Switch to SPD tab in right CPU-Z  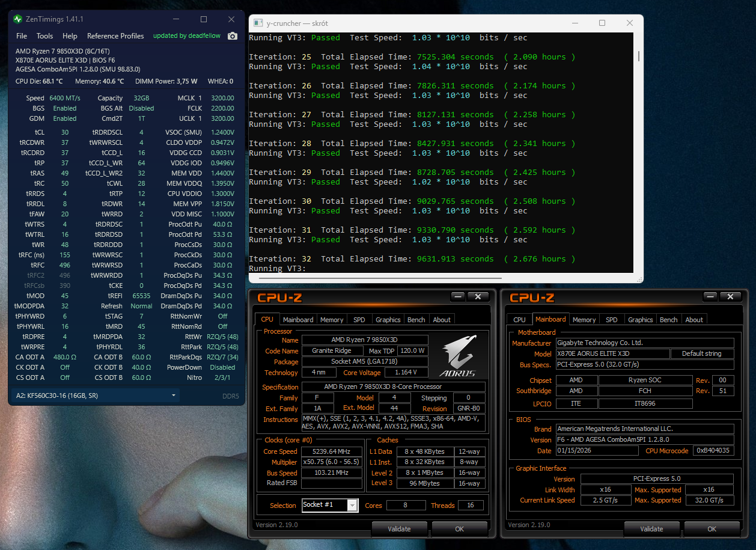coord(611,320)
